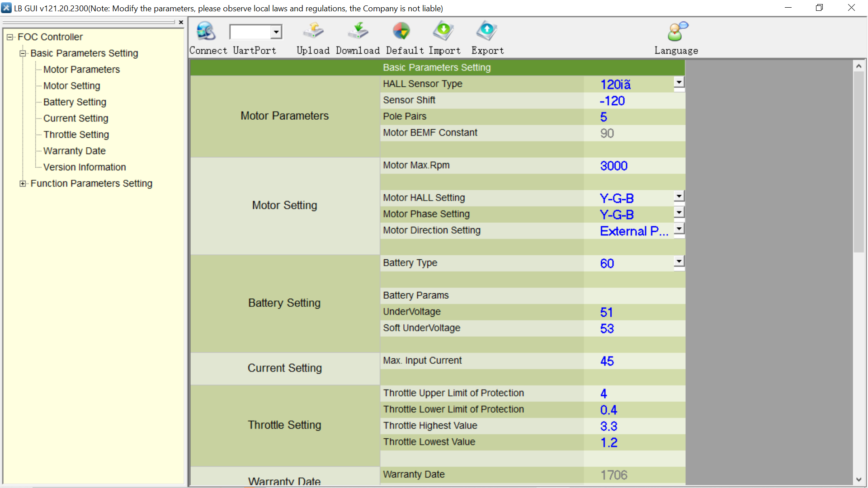Select Battery Setting tree item
The image size is (868, 488).
[75, 102]
